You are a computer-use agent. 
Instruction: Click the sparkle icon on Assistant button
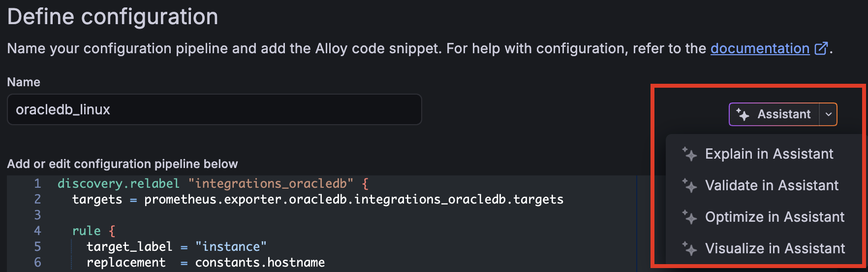743,114
